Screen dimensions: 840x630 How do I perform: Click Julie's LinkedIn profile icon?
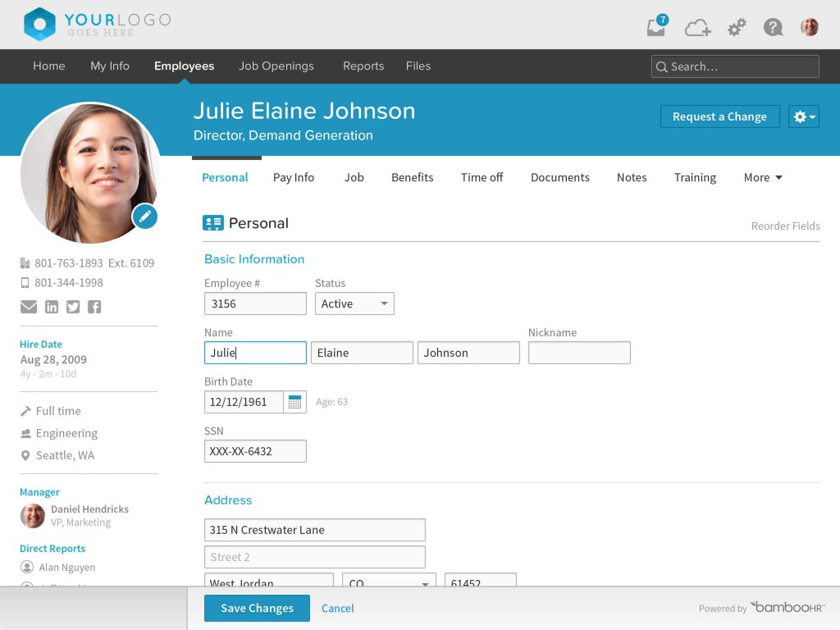click(x=51, y=307)
